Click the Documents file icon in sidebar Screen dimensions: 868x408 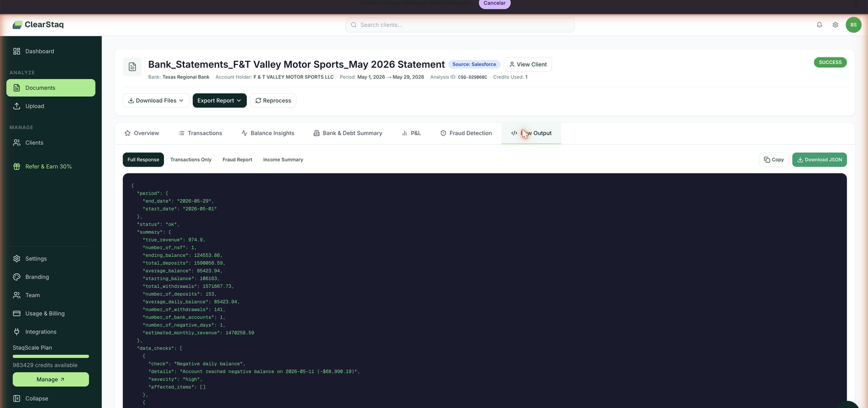pyautogui.click(x=17, y=88)
